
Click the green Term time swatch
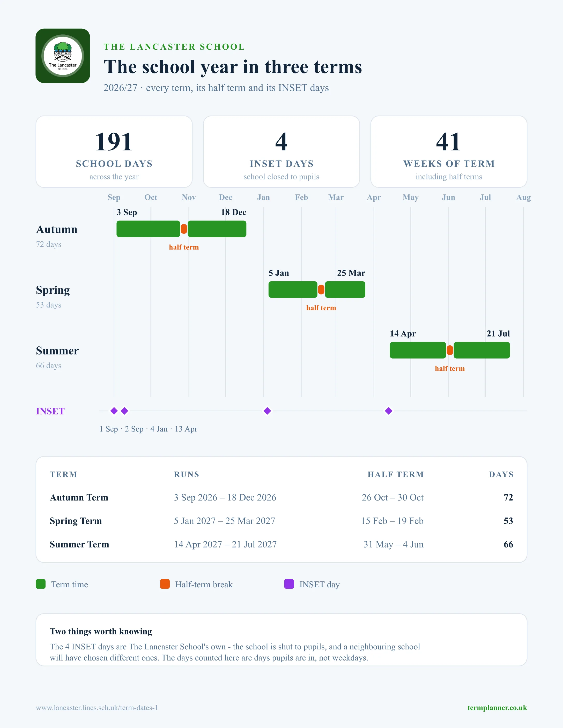click(x=41, y=584)
